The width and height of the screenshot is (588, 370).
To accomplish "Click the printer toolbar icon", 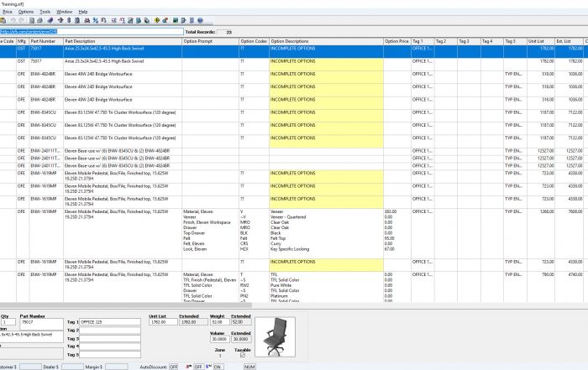I will tap(39, 21).
